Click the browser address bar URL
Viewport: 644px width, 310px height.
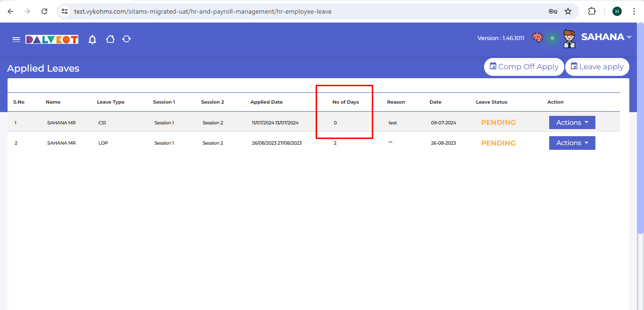203,11
